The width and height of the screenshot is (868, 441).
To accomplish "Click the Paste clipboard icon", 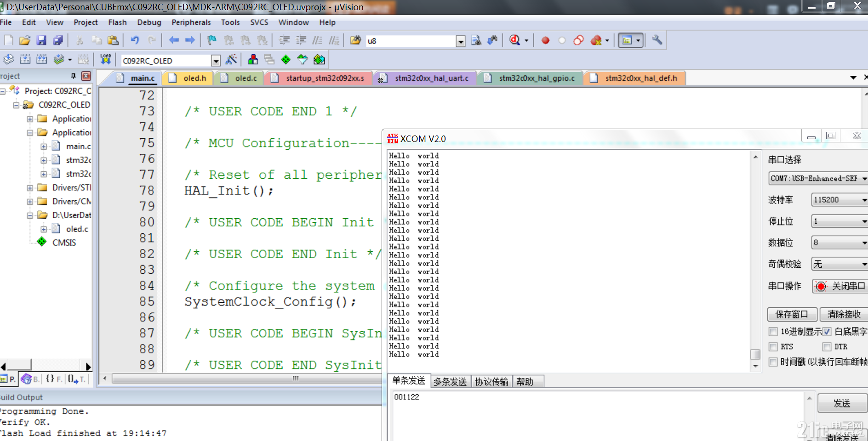I will 113,40.
